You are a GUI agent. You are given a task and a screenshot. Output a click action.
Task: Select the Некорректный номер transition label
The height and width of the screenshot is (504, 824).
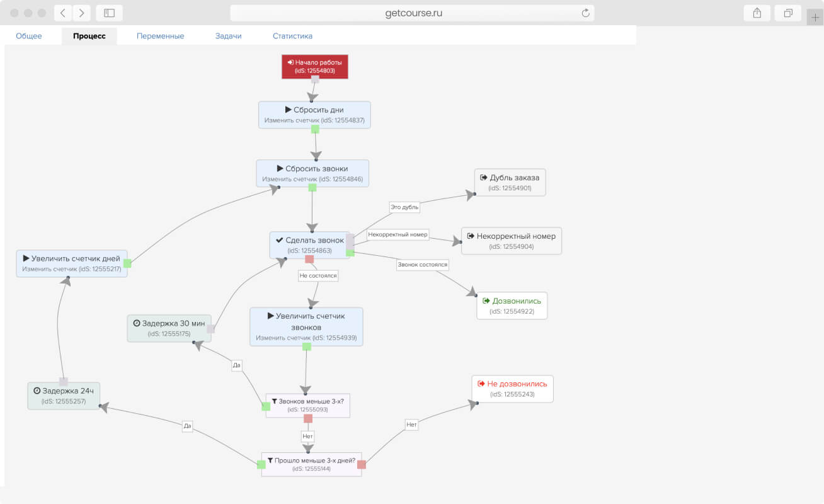tap(398, 234)
